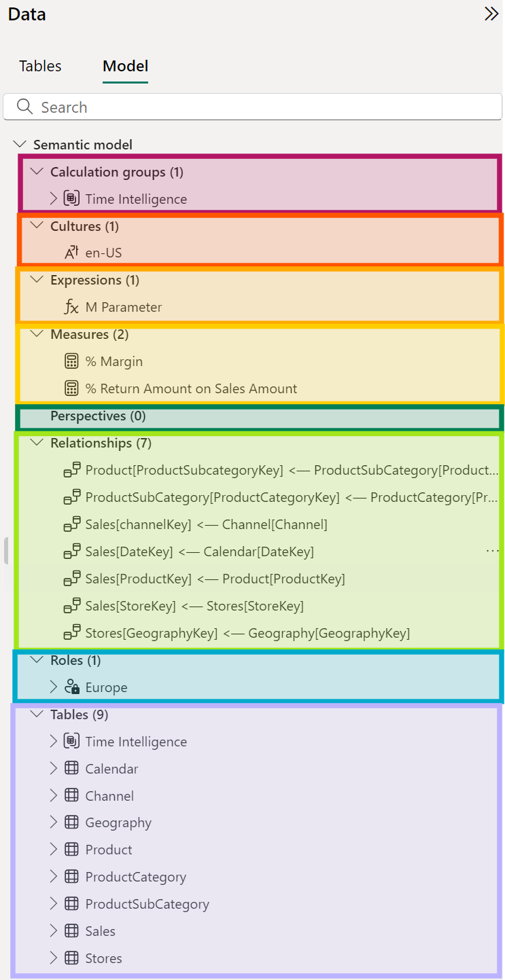Viewport: 505px width, 980px height.
Task: Open the ellipsis menu on Sales[DateKey] row
Action: pyautogui.click(x=493, y=551)
